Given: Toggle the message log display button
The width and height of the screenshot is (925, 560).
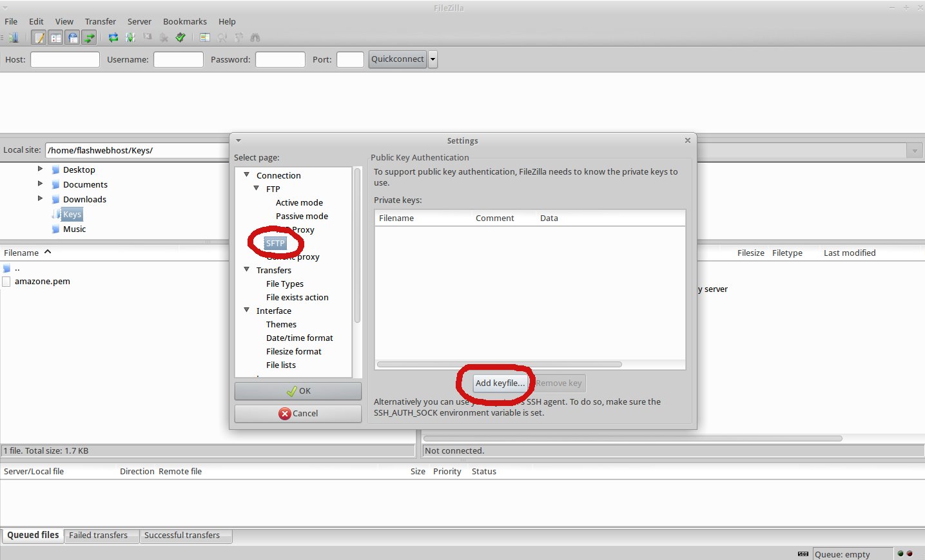Looking at the screenshot, I should (39, 37).
